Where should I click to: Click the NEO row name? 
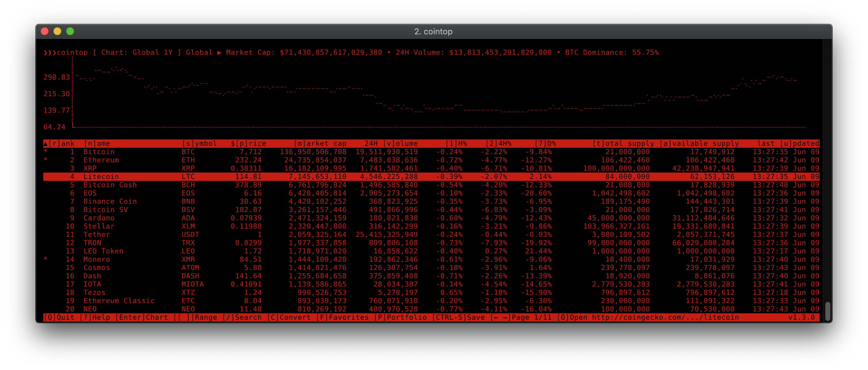click(x=90, y=309)
